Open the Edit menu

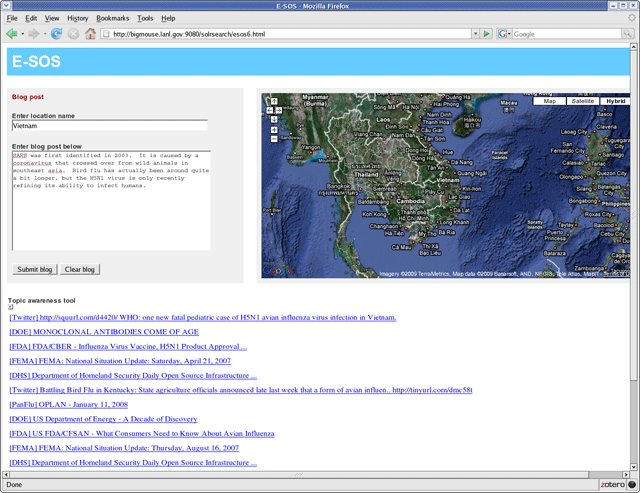click(x=31, y=18)
